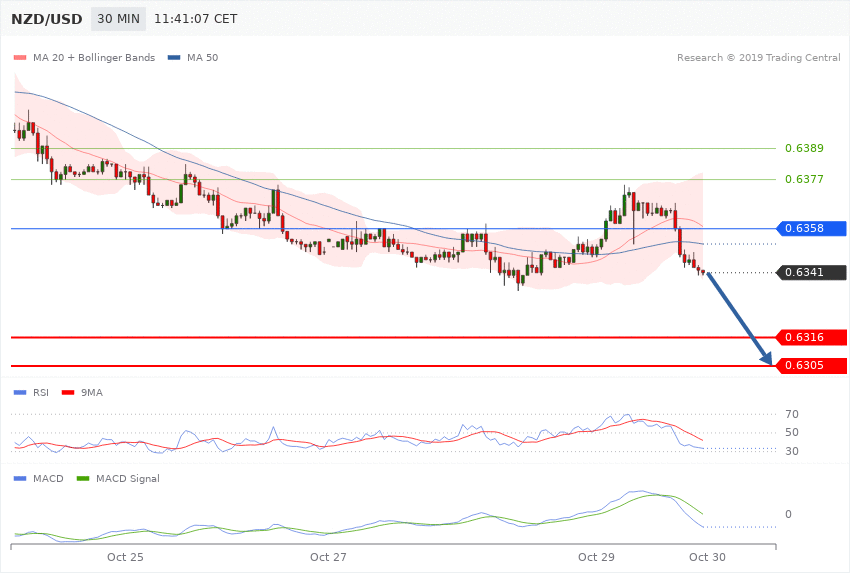Click the MA 50 legend color swatch
The width and height of the screenshot is (850, 576).
pyautogui.click(x=174, y=57)
